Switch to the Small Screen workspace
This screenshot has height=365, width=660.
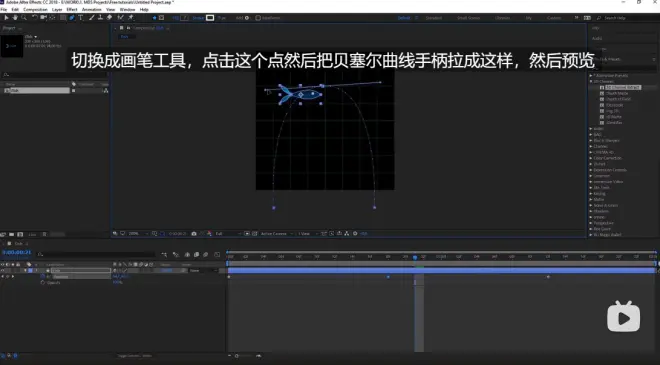[x=468, y=18]
